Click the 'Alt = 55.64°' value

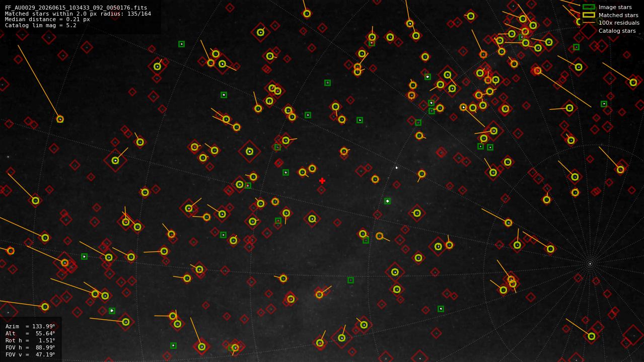30,333
